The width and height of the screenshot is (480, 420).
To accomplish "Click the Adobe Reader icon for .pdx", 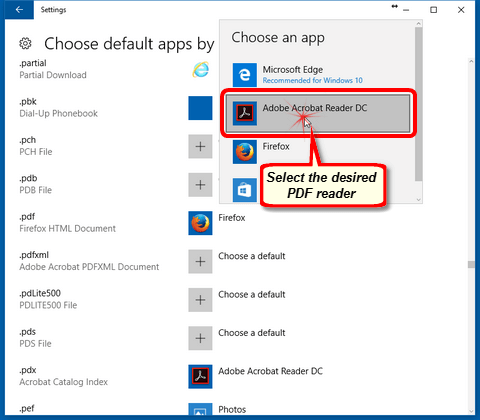I will tap(200, 376).
